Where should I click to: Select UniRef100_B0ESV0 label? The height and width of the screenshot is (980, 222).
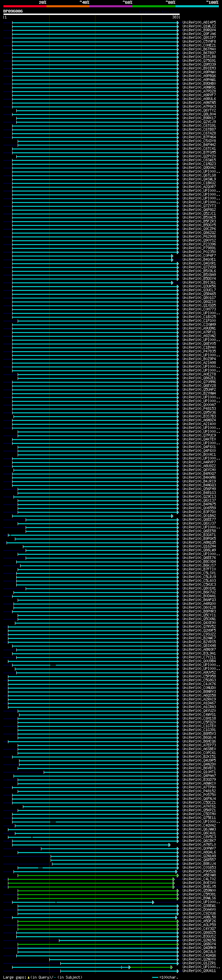click(x=199, y=883)
